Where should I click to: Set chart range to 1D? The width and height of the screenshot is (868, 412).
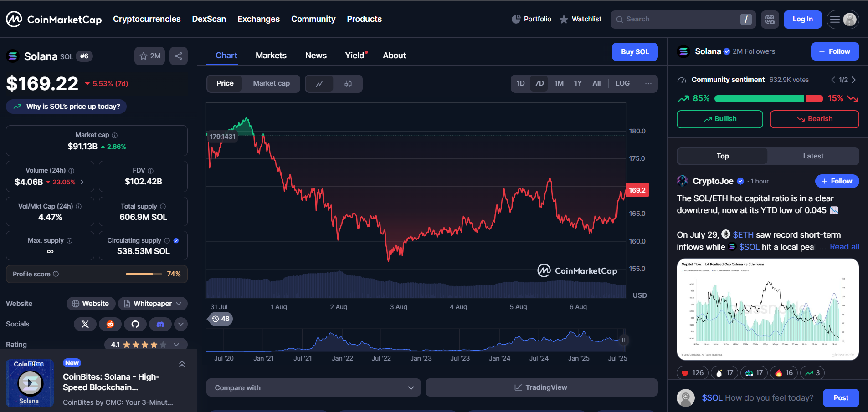pyautogui.click(x=521, y=83)
